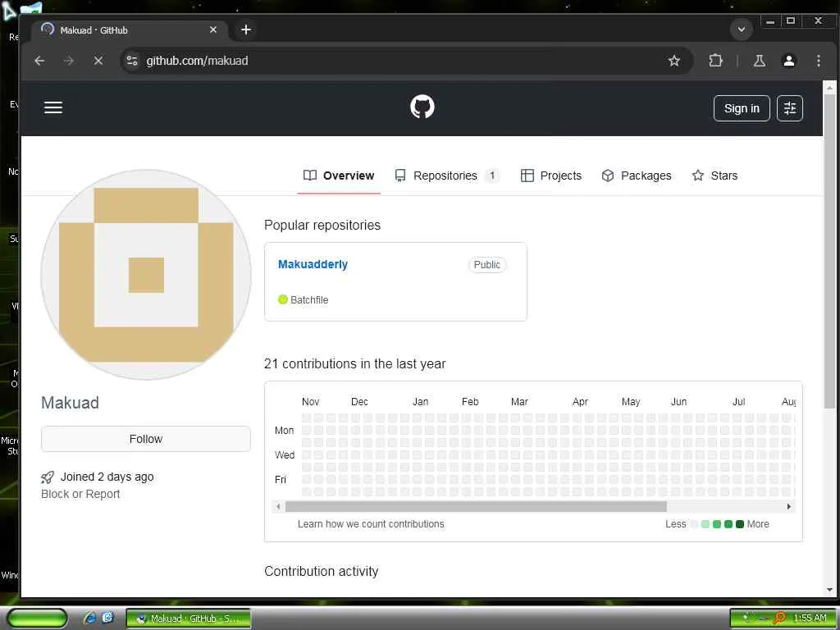Screen dimensions: 840x630
Task: Click the GitHub Octocat logo
Action: pos(422,107)
